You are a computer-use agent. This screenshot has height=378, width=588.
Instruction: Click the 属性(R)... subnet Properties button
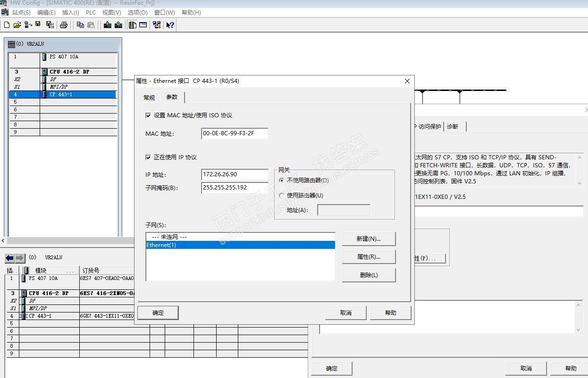point(369,257)
